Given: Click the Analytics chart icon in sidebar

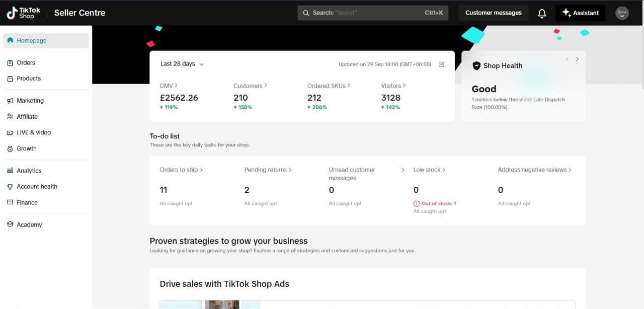Looking at the screenshot, I should click(10, 171).
